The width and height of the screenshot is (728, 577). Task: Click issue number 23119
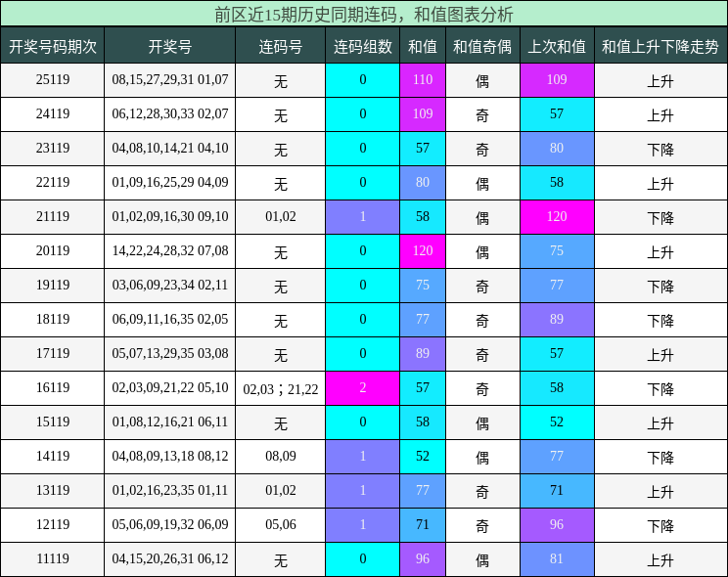[53, 148]
